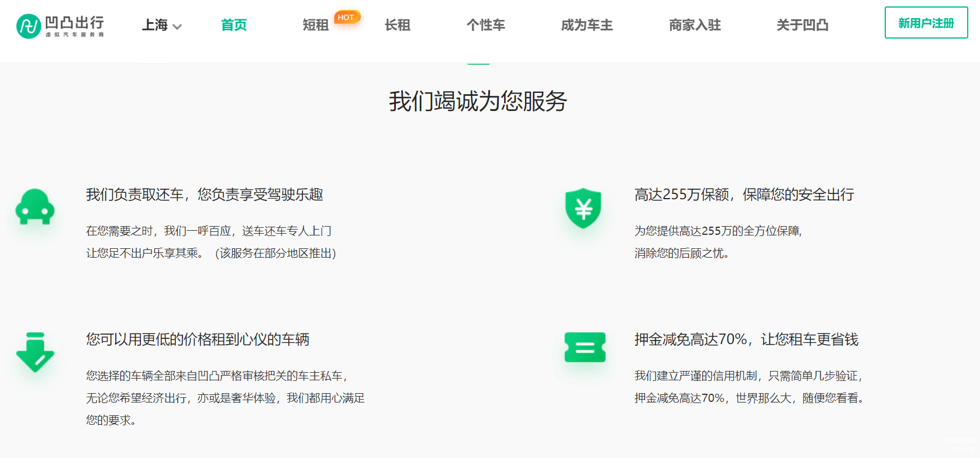Screen dimensions: 980x458
Task: Click the orange HOT badge
Action: pos(346,18)
